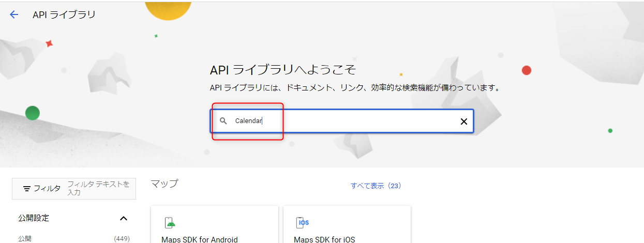Click the API library description text line
The image size is (644, 243).
click(355, 88)
